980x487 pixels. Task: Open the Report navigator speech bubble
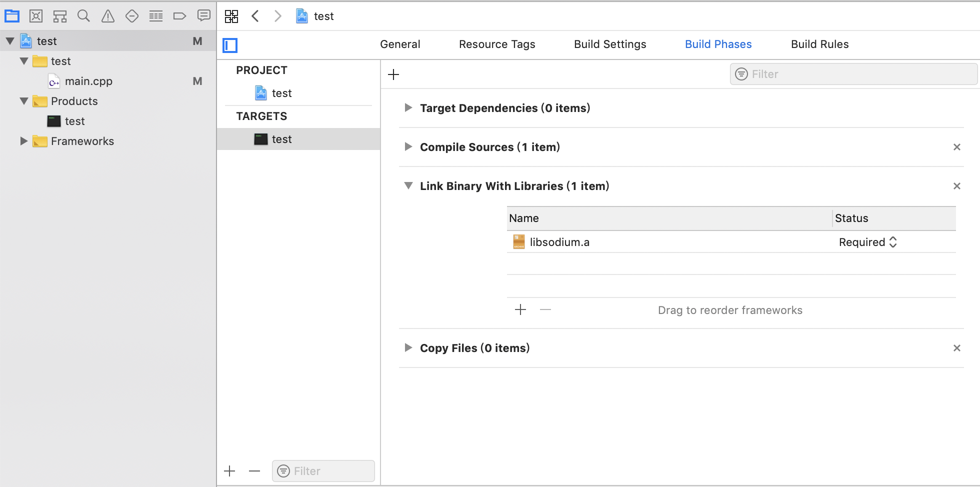(203, 16)
